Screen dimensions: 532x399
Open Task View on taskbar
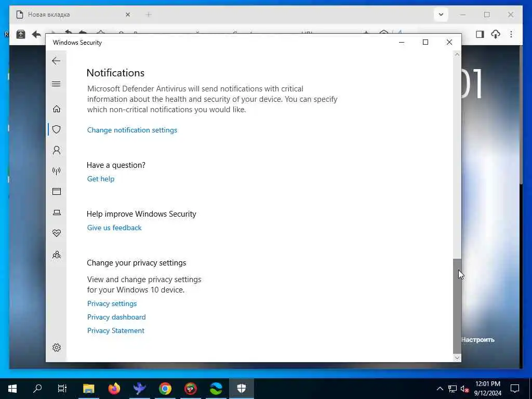click(x=62, y=389)
